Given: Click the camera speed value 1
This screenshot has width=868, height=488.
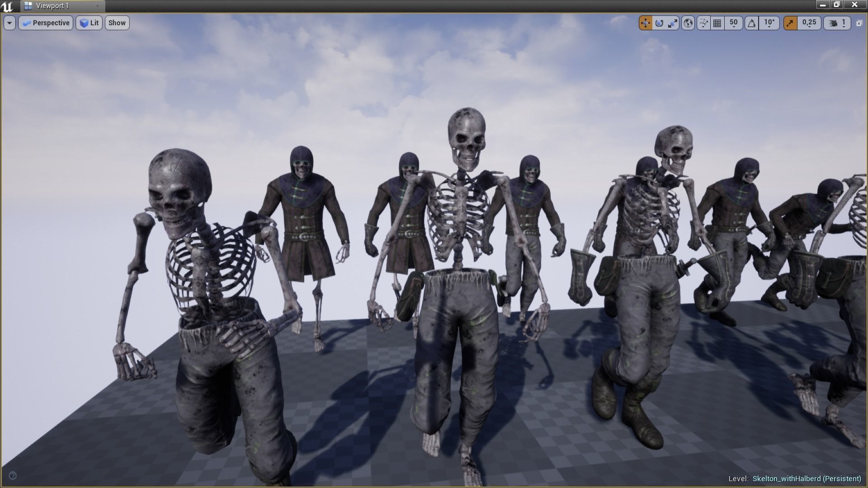Looking at the screenshot, I should tap(844, 23).
